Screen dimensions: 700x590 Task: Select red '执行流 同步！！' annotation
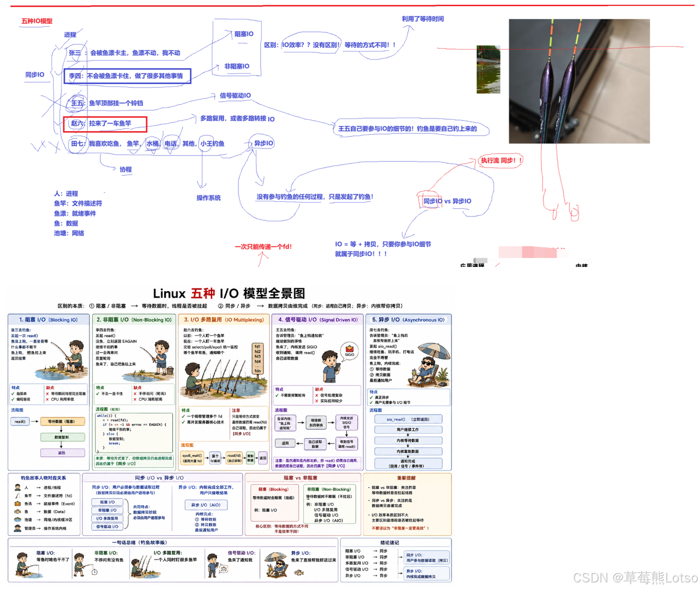(x=501, y=161)
